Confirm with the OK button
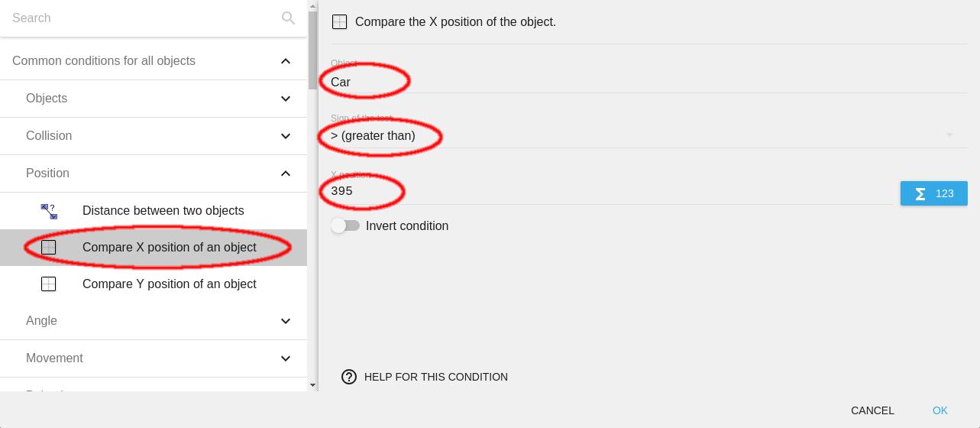Screen dimensions: 980x428 (x=940, y=410)
